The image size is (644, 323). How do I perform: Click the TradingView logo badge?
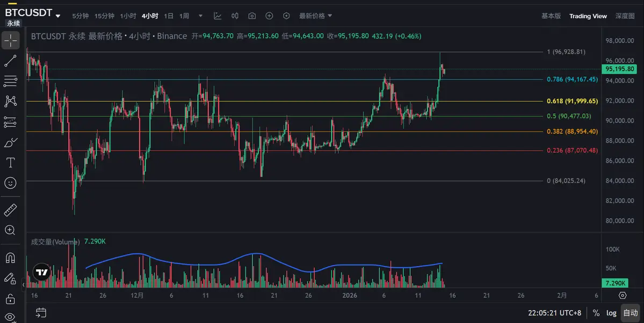tap(41, 272)
